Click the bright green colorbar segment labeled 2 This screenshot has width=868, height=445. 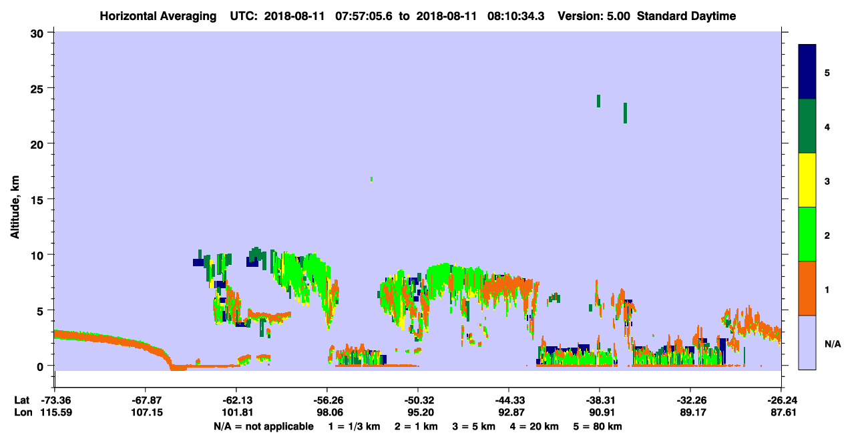click(x=807, y=234)
